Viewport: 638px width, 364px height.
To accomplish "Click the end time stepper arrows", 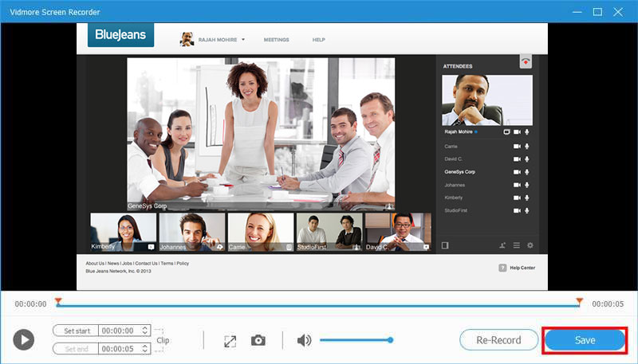I will (x=144, y=349).
